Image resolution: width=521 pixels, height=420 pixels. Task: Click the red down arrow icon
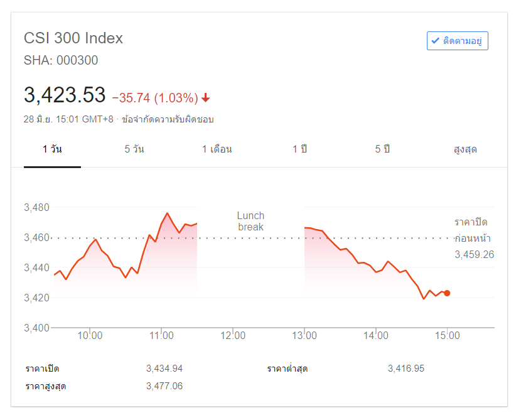[x=206, y=98]
